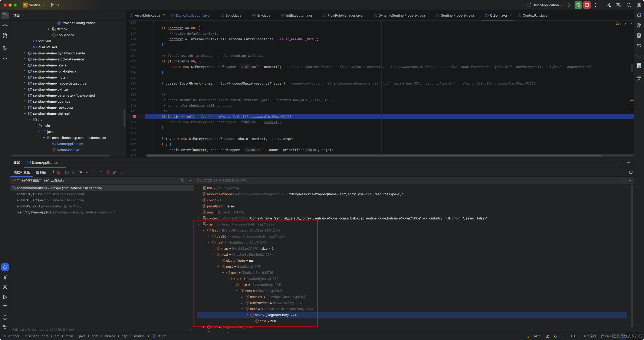Click View Breakpoints double-circle icon
The height and width of the screenshot is (340, 644).
[108, 172]
